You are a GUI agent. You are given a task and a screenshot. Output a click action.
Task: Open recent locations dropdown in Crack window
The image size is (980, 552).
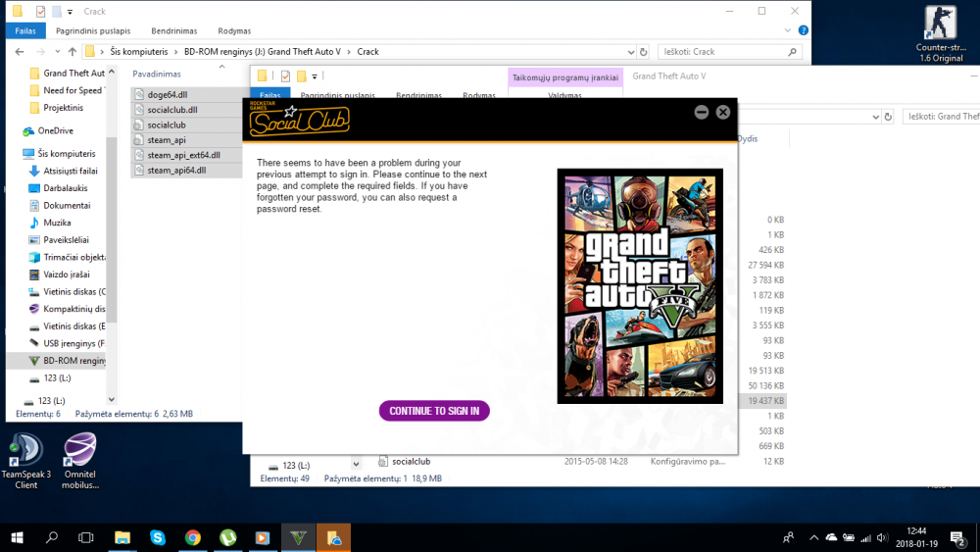58,52
